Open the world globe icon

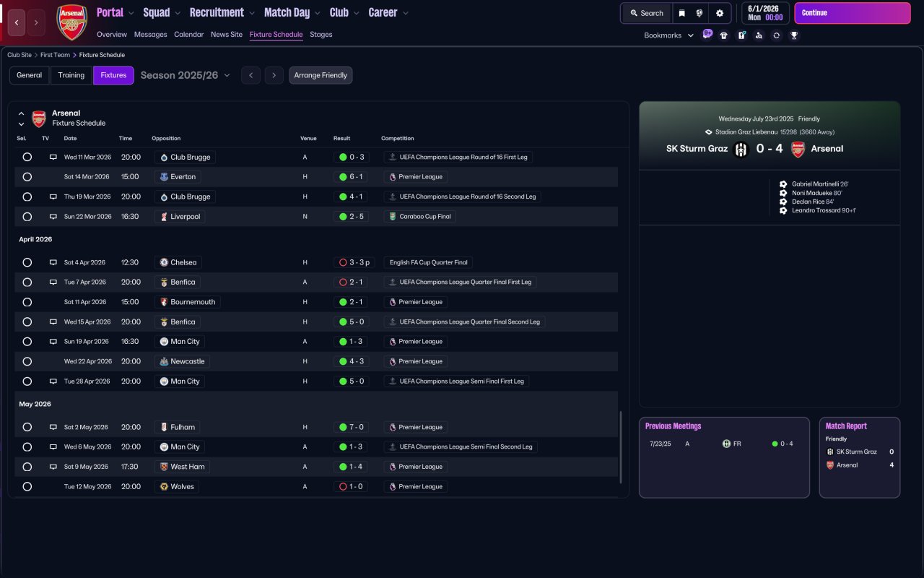[699, 13]
